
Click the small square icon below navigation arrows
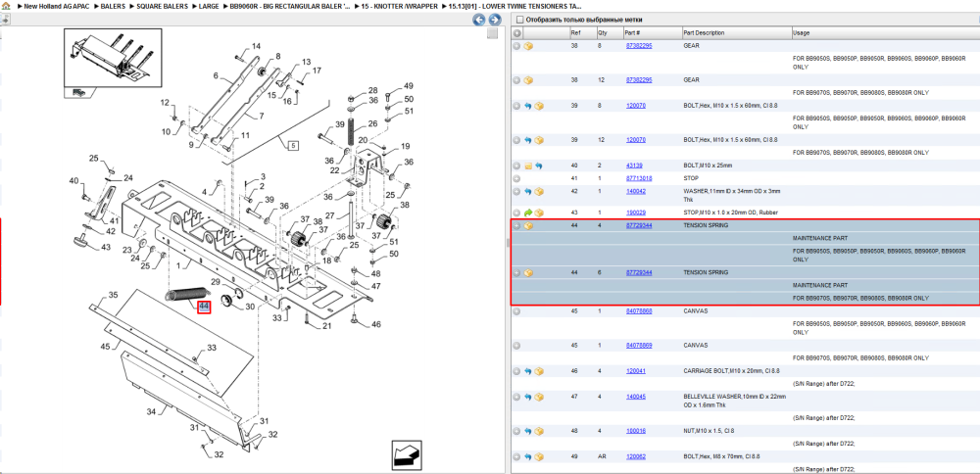click(x=493, y=33)
